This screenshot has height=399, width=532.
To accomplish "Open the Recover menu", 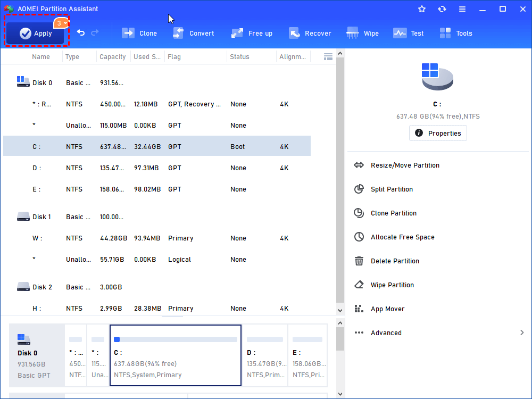I will tap(310, 33).
